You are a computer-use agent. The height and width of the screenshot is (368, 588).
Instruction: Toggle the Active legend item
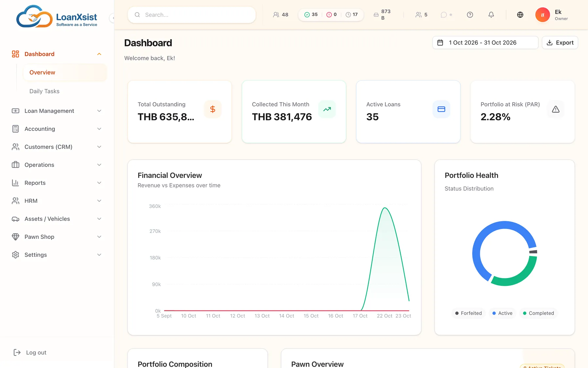[502, 313]
